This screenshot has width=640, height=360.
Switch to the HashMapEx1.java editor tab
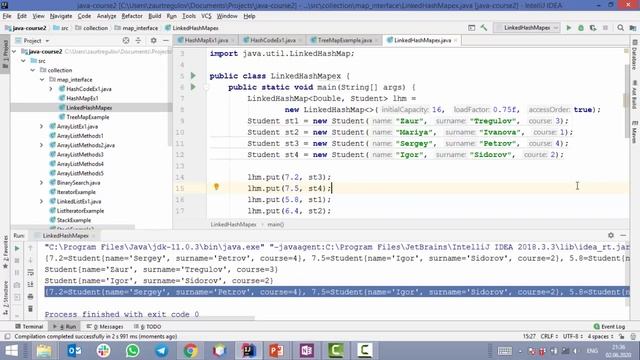point(206,40)
